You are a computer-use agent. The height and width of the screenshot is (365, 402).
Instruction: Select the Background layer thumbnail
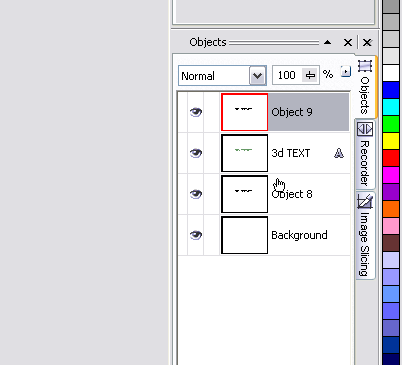point(244,235)
